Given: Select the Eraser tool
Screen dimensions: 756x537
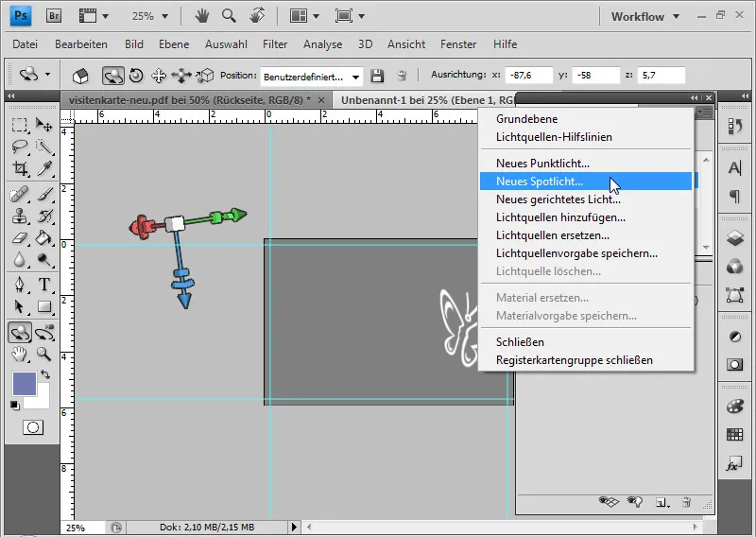Looking at the screenshot, I should [x=19, y=238].
